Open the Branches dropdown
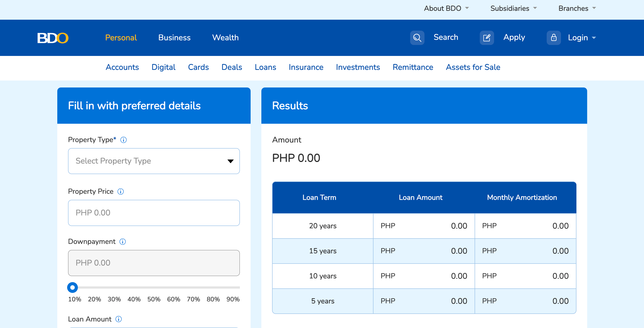The image size is (644, 328). [577, 8]
